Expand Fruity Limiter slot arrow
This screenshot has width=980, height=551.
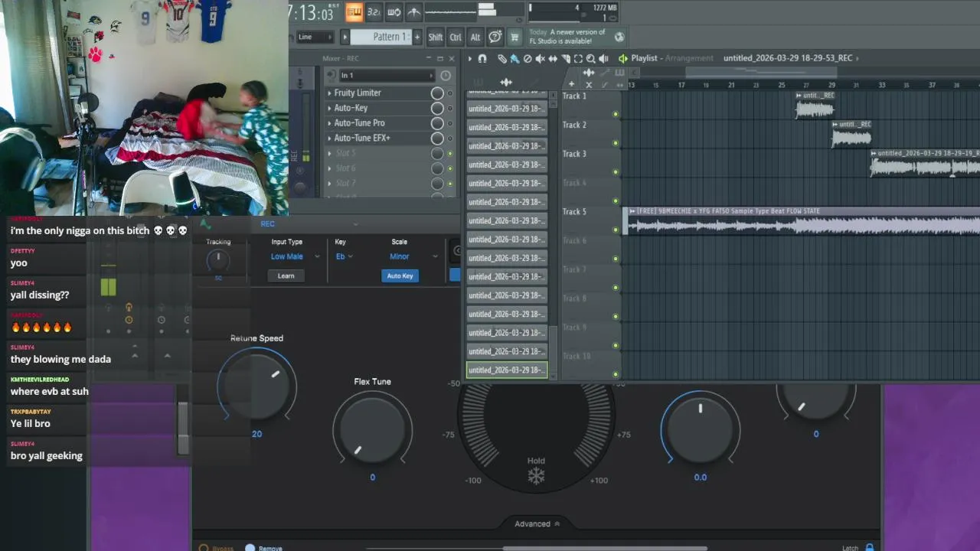coord(329,93)
